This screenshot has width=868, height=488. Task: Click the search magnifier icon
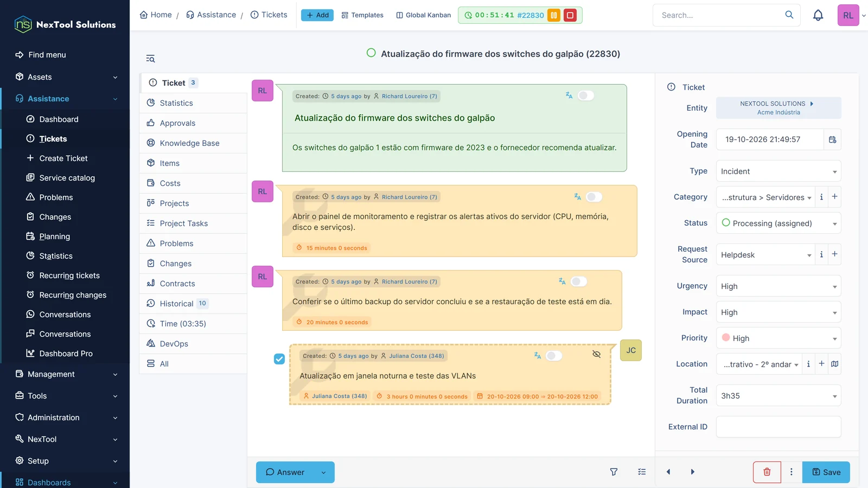[789, 15]
